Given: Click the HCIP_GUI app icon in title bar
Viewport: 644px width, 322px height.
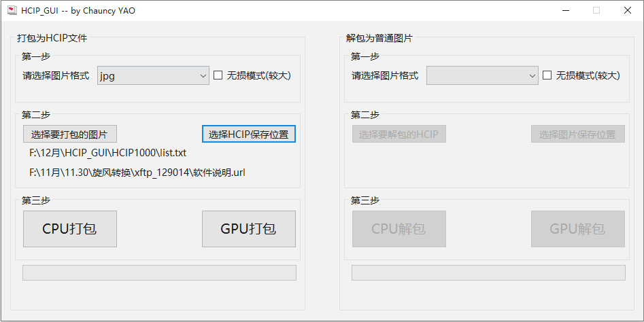Looking at the screenshot, I should click(12, 10).
